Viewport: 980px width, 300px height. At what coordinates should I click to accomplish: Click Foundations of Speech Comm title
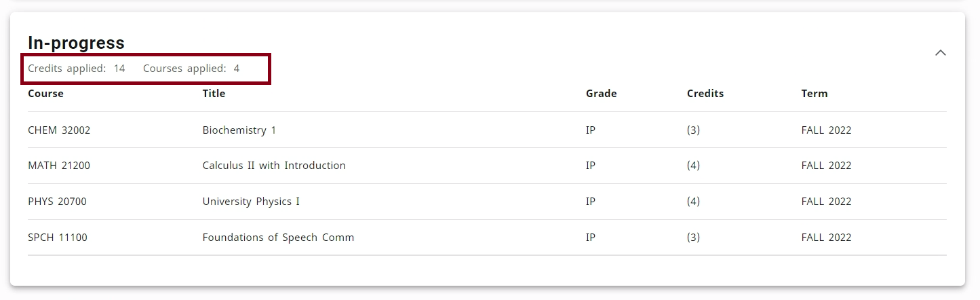(278, 238)
